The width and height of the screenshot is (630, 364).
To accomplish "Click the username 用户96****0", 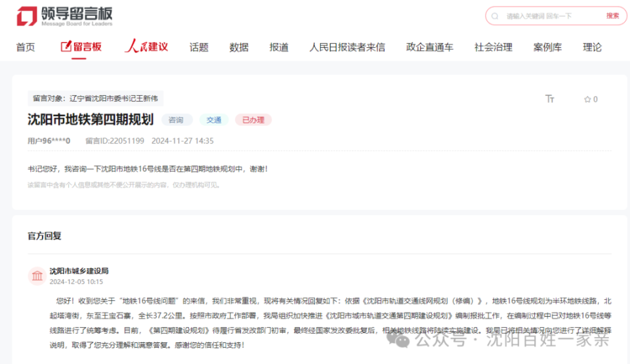I will pyautogui.click(x=49, y=141).
